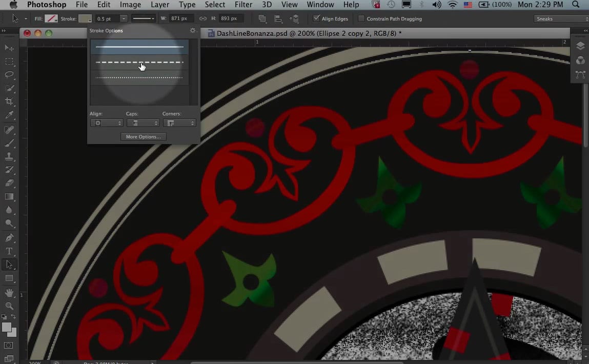
Task: Swap foreground and background colors
Action: [x=13, y=317]
